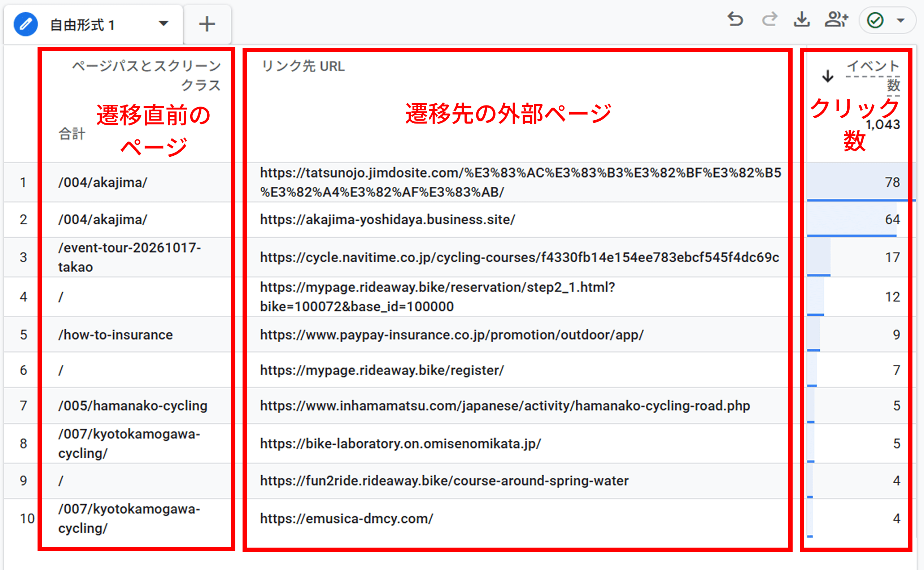The image size is (924, 570).
Task: Click /event-tour-20261017-takao page path
Action: 130,257
